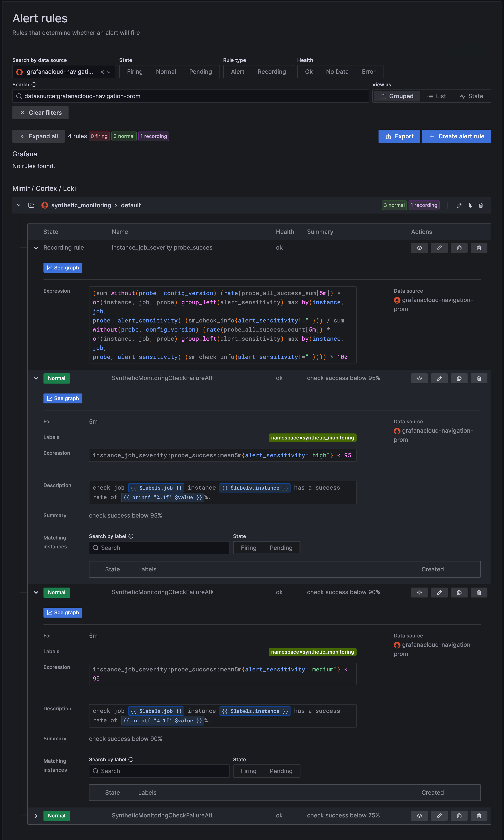The width and height of the screenshot is (504, 840).
Task: Click the Export button
Action: [399, 136]
